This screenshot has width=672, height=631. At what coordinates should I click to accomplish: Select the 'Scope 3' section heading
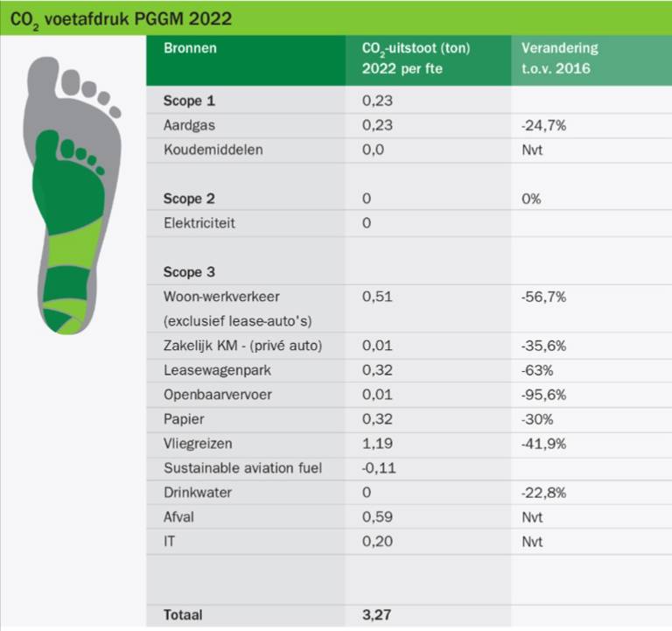189,272
